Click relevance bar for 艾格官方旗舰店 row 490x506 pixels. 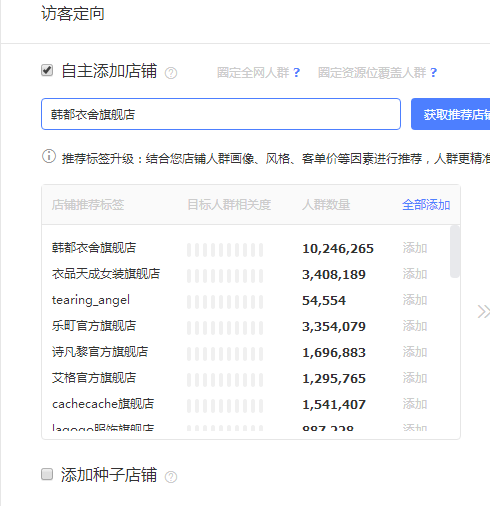point(225,380)
